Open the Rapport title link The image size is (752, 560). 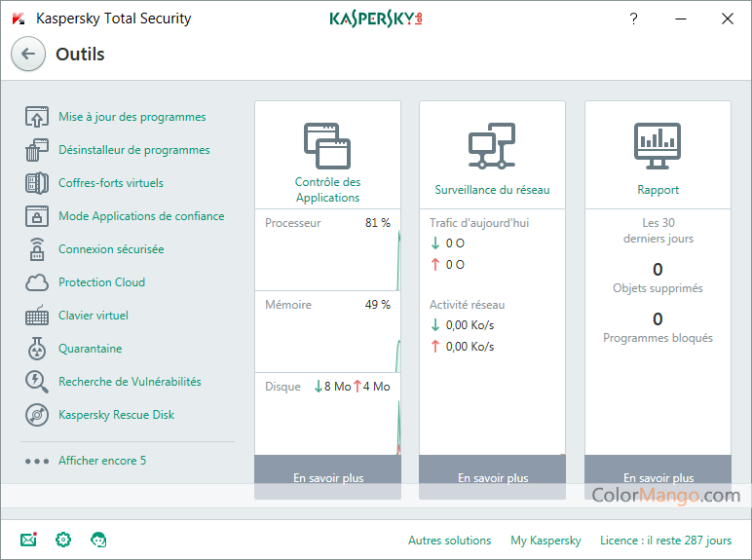tap(658, 189)
